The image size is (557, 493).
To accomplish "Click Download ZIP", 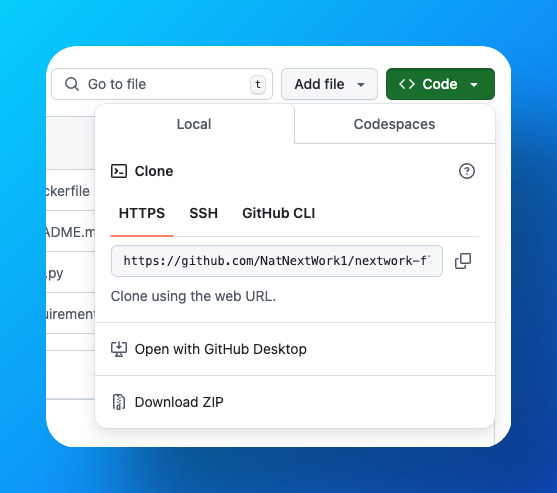I will pyautogui.click(x=295, y=402).
